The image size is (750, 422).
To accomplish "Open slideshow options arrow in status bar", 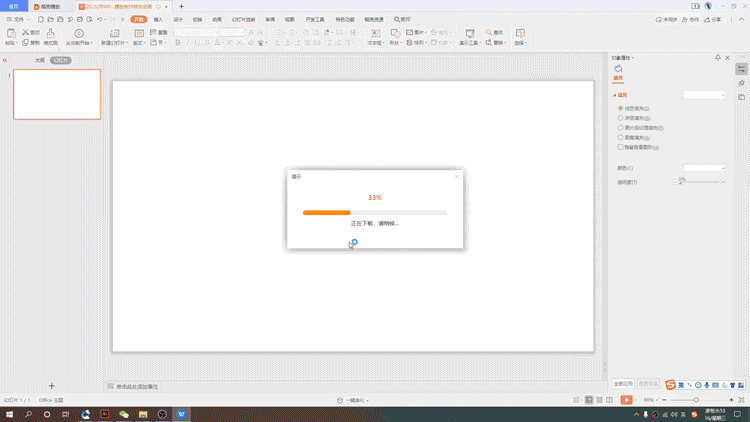I will tap(635, 400).
